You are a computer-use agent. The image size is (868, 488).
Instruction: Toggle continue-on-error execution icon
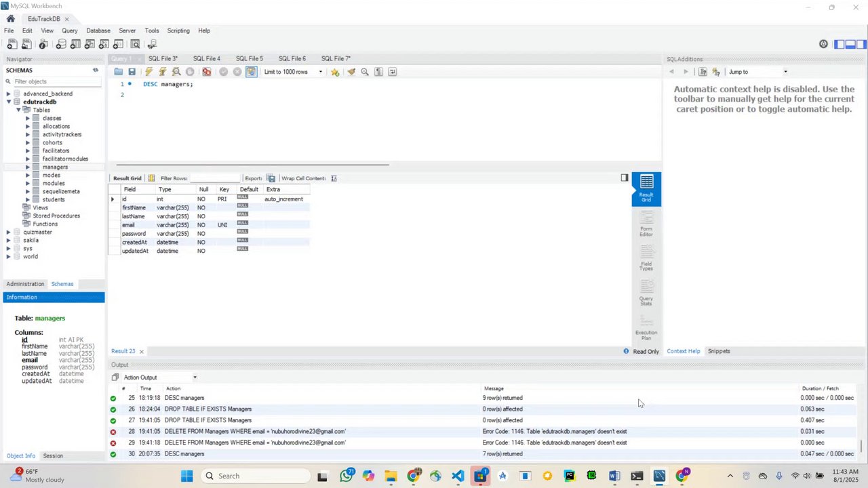pos(206,72)
